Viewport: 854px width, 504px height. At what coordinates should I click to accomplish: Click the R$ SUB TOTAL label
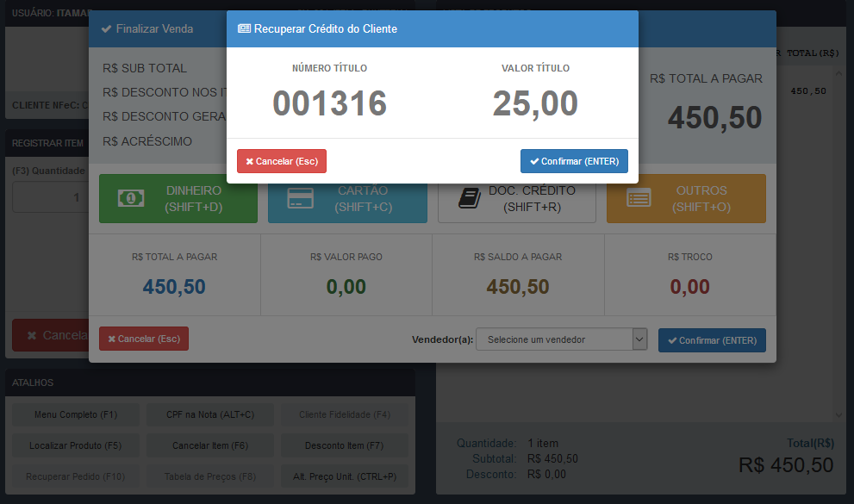pos(145,69)
